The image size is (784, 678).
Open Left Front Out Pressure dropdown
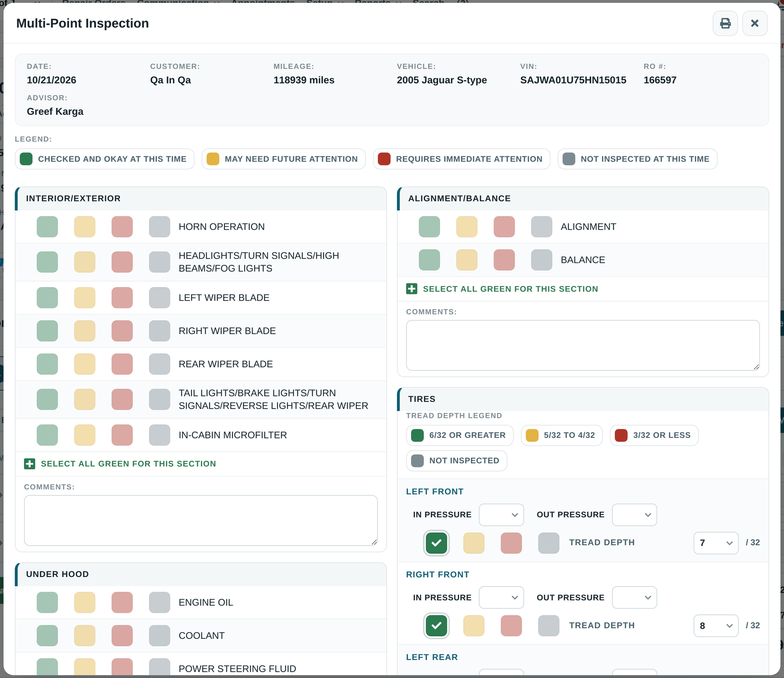tap(635, 515)
